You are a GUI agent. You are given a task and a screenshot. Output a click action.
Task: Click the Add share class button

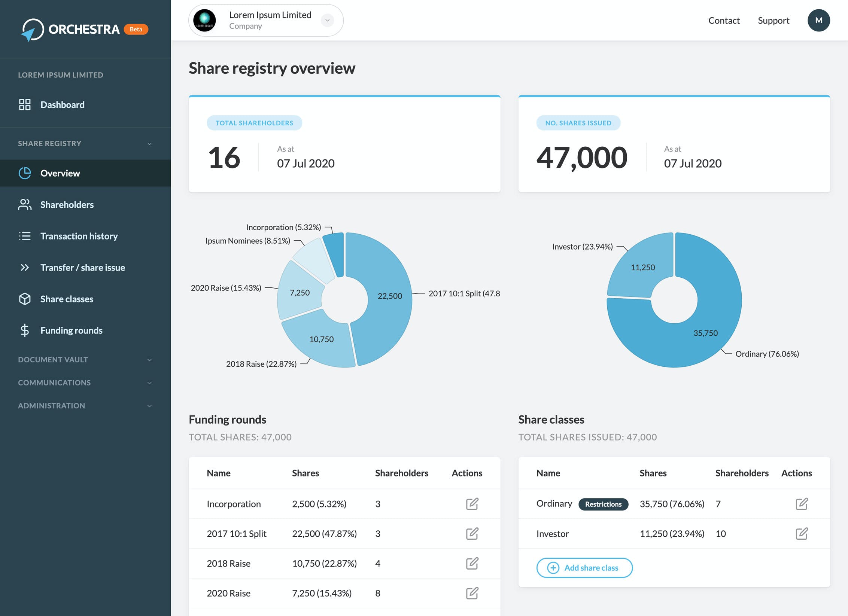tap(584, 568)
